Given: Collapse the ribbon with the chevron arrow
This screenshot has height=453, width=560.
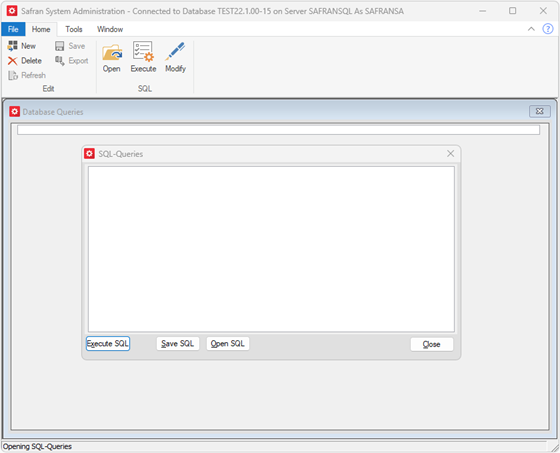Looking at the screenshot, I should [531, 29].
